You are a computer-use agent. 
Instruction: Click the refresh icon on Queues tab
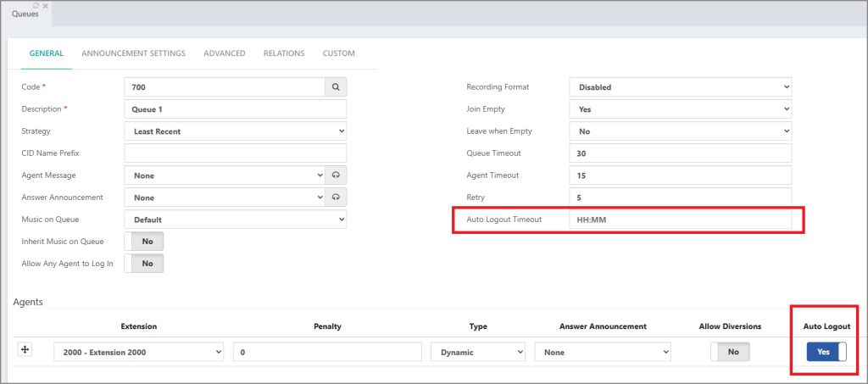pyautogui.click(x=36, y=6)
